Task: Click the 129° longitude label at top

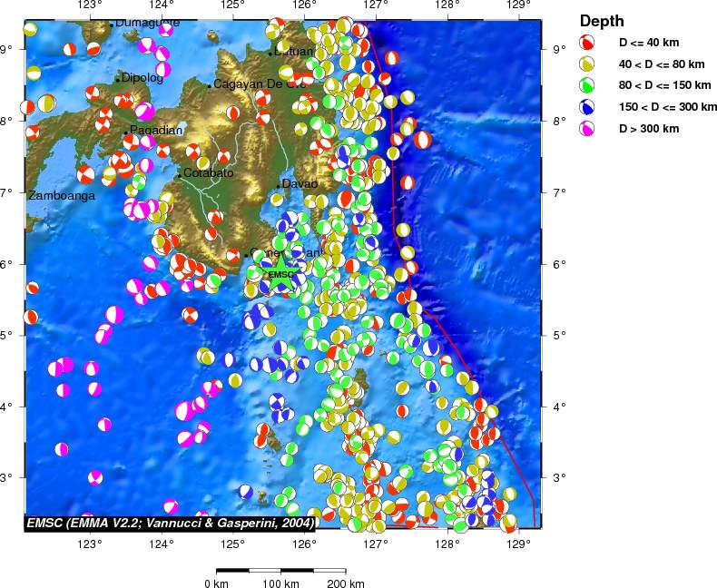Action: [x=517, y=5]
